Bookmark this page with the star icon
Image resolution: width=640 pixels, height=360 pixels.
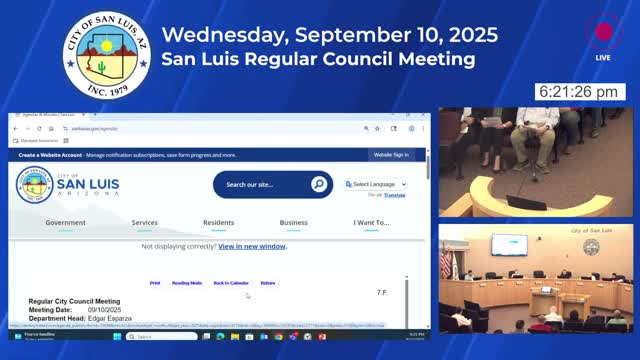tap(377, 129)
